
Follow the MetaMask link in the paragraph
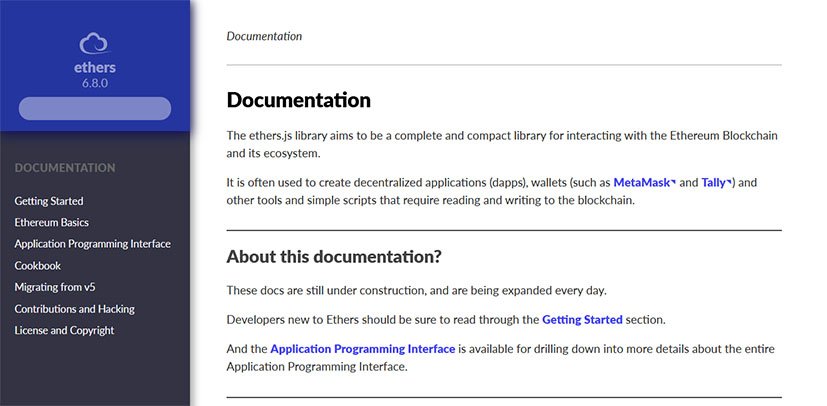click(x=640, y=183)
